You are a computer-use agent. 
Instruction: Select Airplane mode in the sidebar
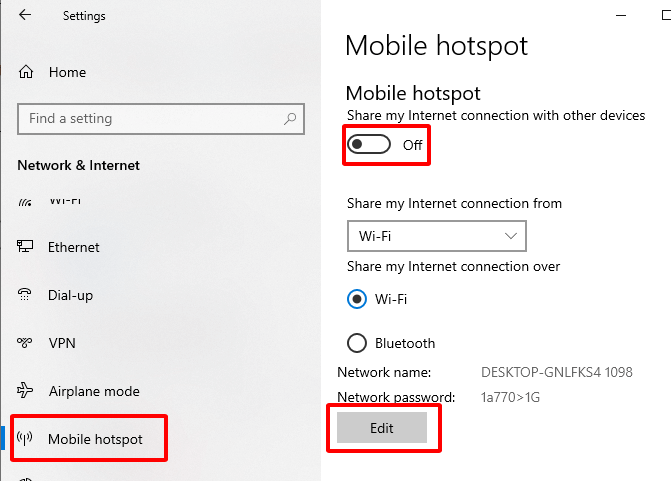point(94,391)
